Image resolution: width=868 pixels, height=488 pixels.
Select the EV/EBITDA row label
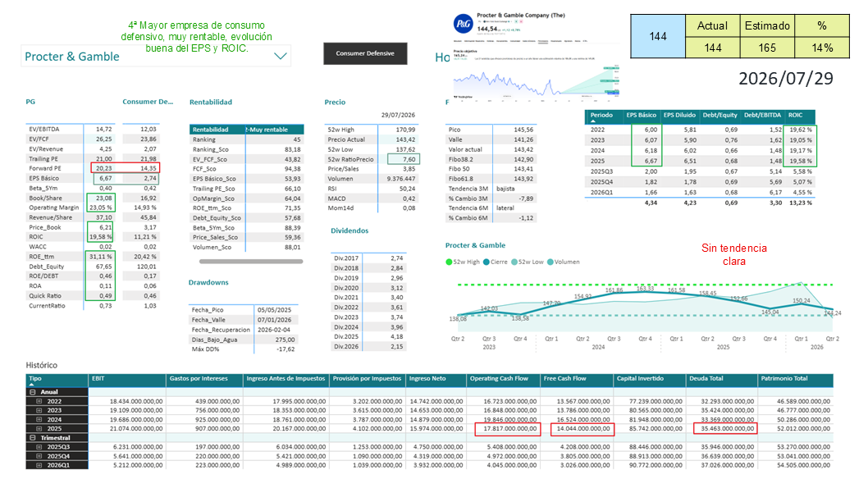(x=44, y=130)
